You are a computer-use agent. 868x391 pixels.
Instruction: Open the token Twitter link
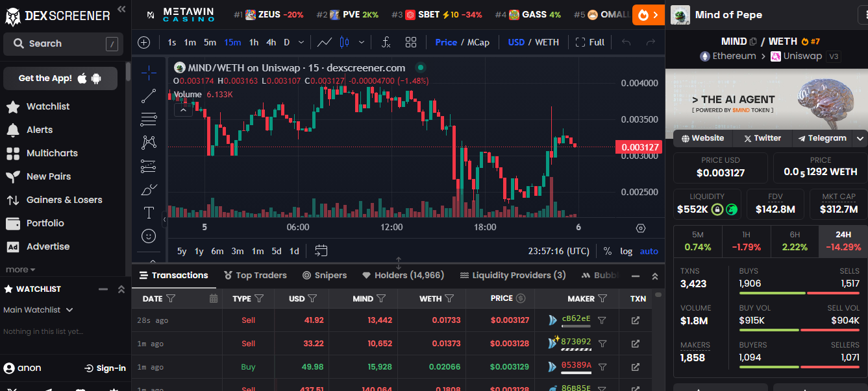click(762, 138)
